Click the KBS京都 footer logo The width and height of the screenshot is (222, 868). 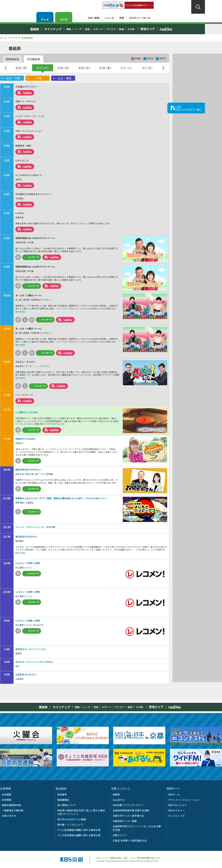(71, 859)
